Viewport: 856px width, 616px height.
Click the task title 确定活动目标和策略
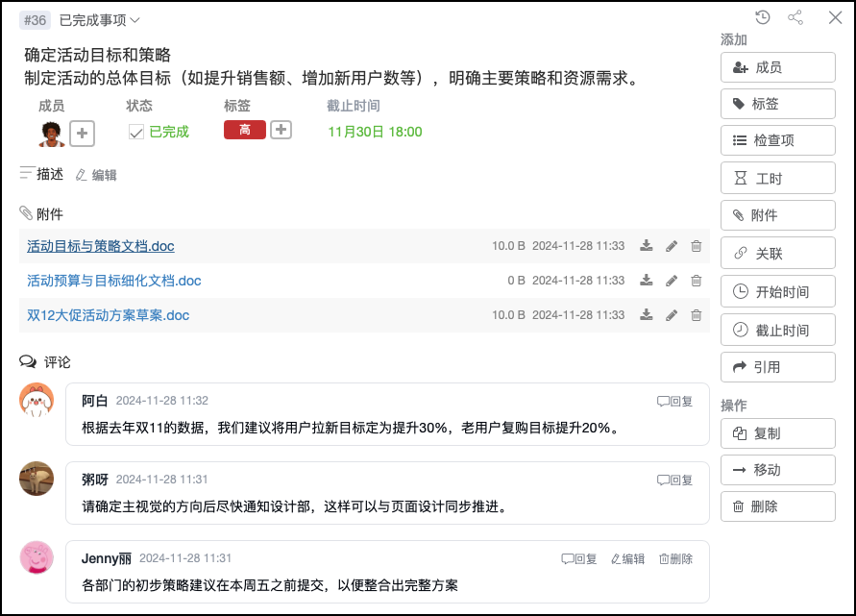point(98,55)
